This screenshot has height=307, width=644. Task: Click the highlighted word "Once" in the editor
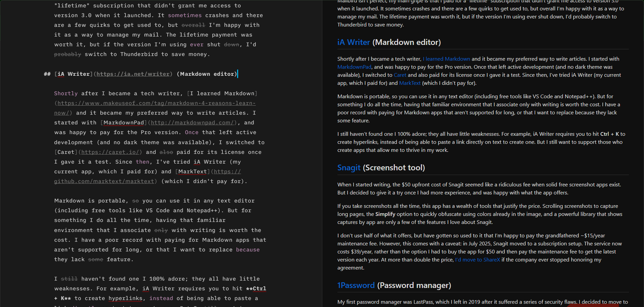pos(192,132)
